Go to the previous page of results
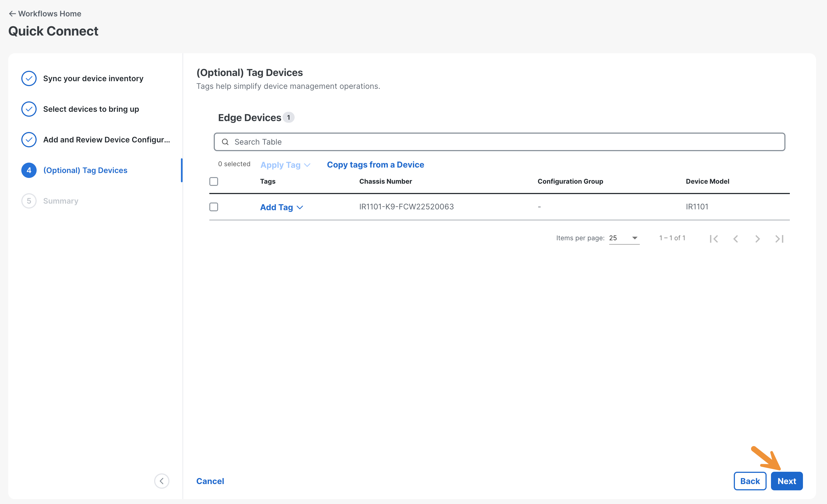Screen dimensions: 827x504 point(735,239)
